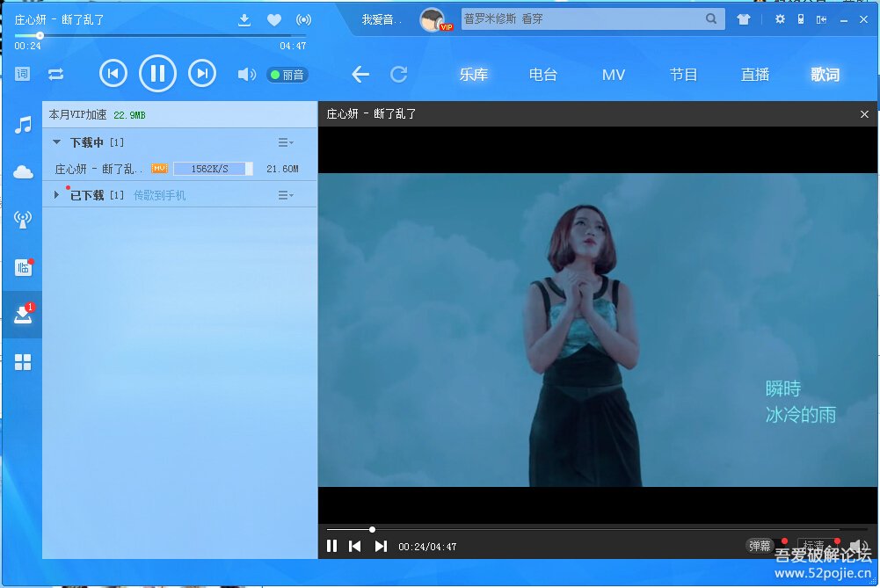Run search with the magnifier icon

tap(711, 19)
